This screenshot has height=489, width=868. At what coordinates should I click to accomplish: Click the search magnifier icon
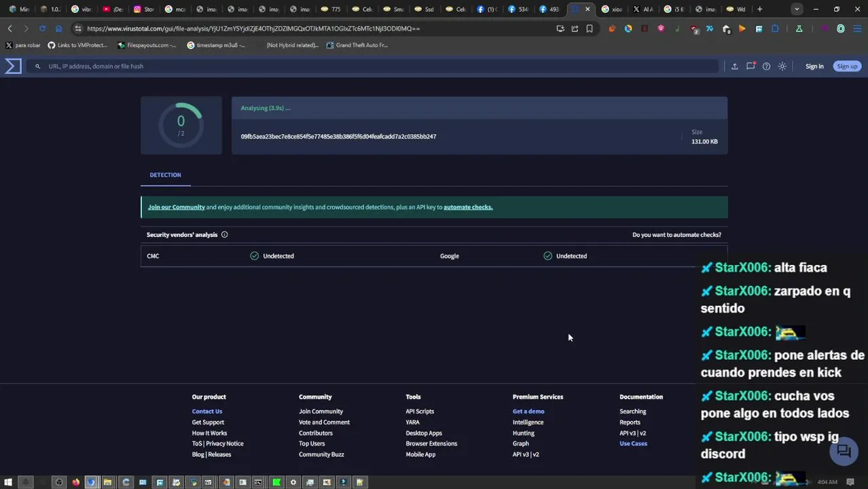(38, 67)
